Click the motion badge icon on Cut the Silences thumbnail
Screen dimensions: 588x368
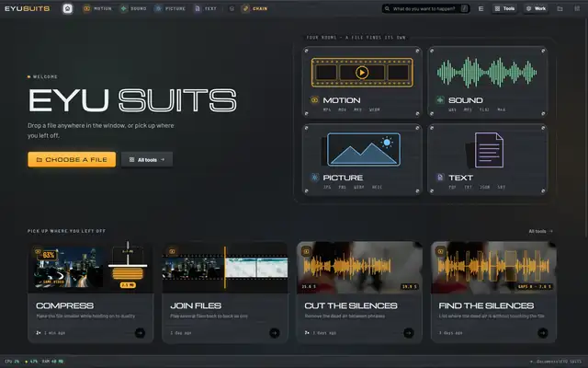[x=306, y=251]
